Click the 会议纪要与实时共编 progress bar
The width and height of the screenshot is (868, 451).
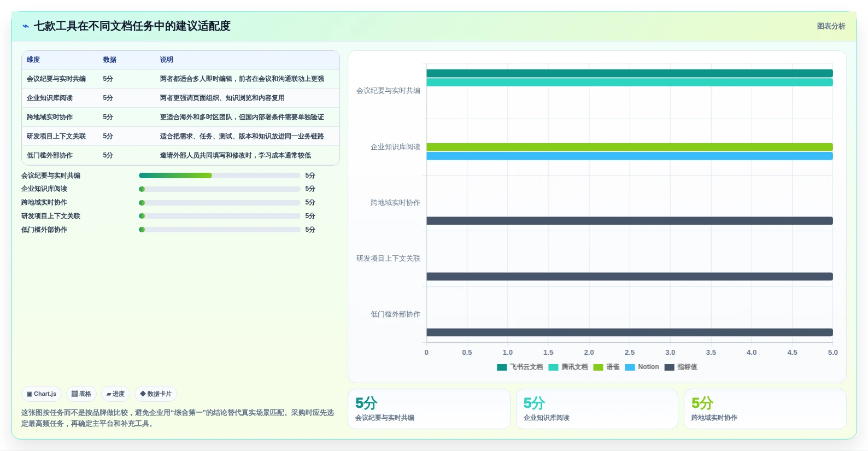tap(220, 175)
